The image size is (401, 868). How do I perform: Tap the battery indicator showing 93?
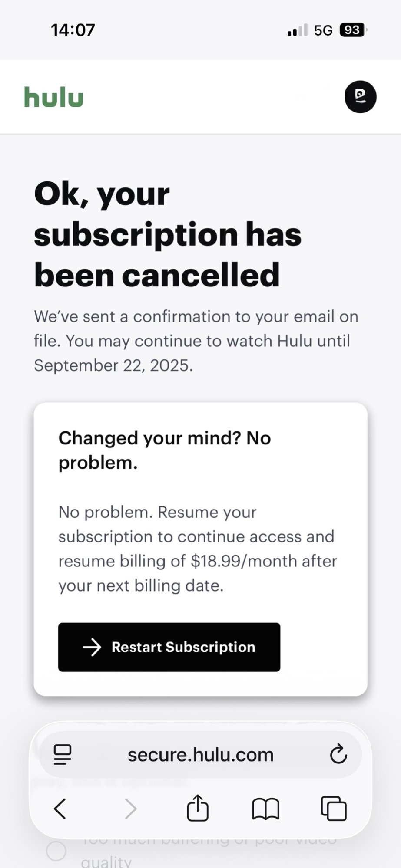click(x=353, y=30)
